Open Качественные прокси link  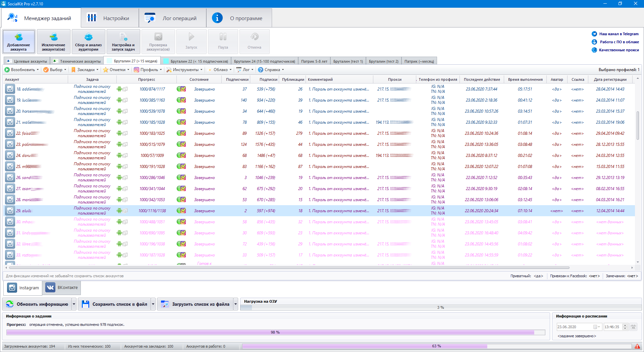[x=619, y=50]
